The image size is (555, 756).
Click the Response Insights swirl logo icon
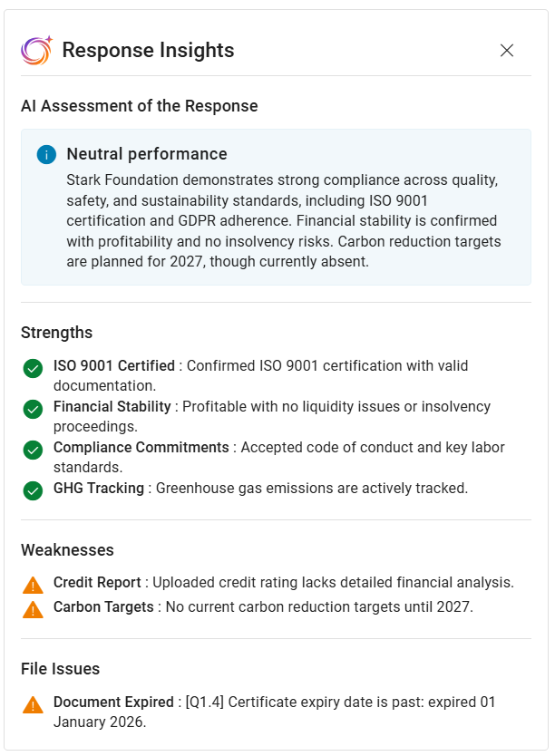(37, 51)
